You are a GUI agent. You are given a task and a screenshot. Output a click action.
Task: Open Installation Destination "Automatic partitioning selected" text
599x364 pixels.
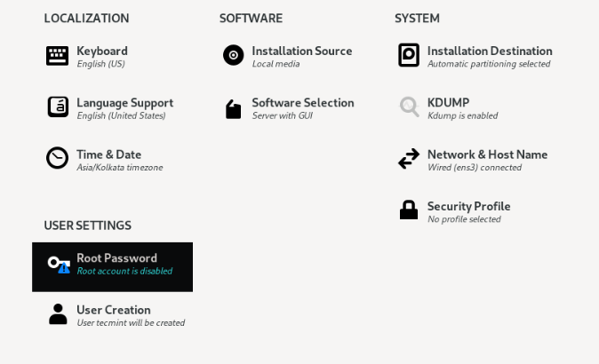tap(489, 64)
